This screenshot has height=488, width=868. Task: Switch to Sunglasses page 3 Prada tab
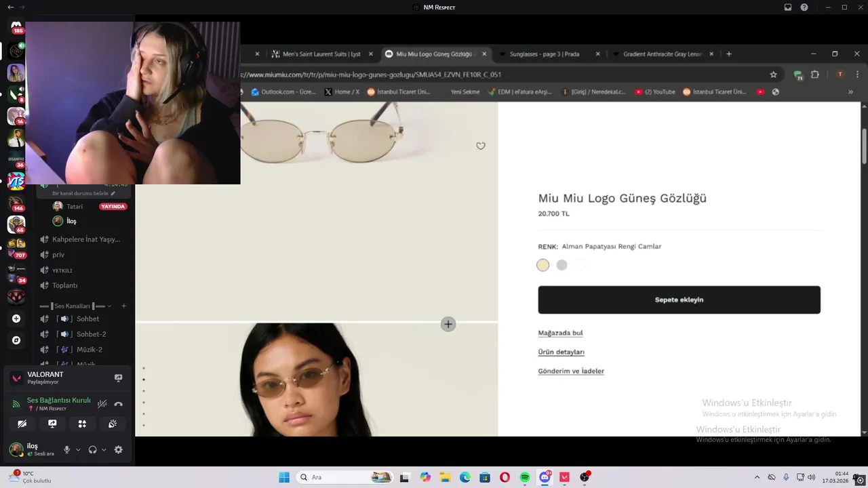tap(545, 54)
